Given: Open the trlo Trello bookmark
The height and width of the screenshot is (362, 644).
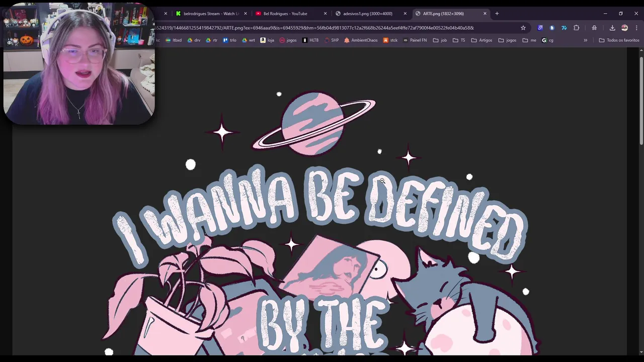Looking at the screenshot, I should (x=229, y=40).
